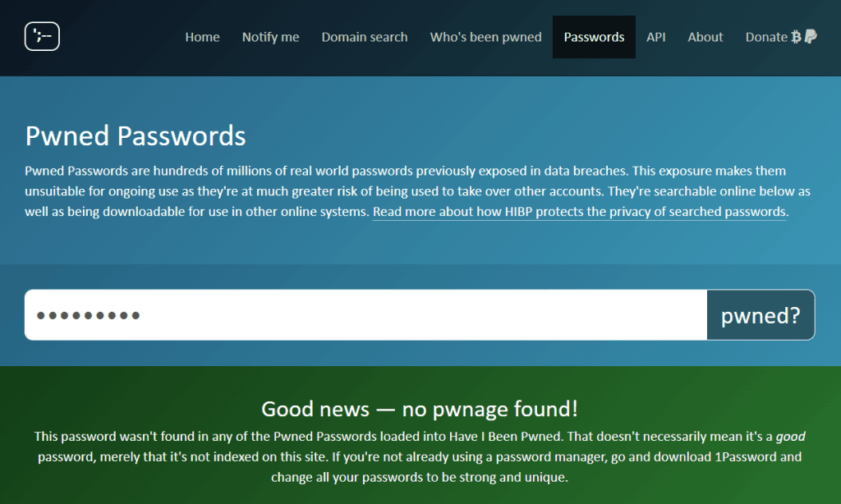
Task: Click the Have I Been Pwned logo icon
Action: point(41,36)
